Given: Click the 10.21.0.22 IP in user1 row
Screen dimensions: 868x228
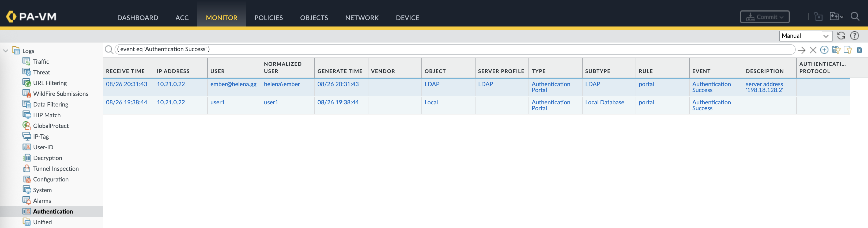Looking at the screenshot, I should click(171, 102).
